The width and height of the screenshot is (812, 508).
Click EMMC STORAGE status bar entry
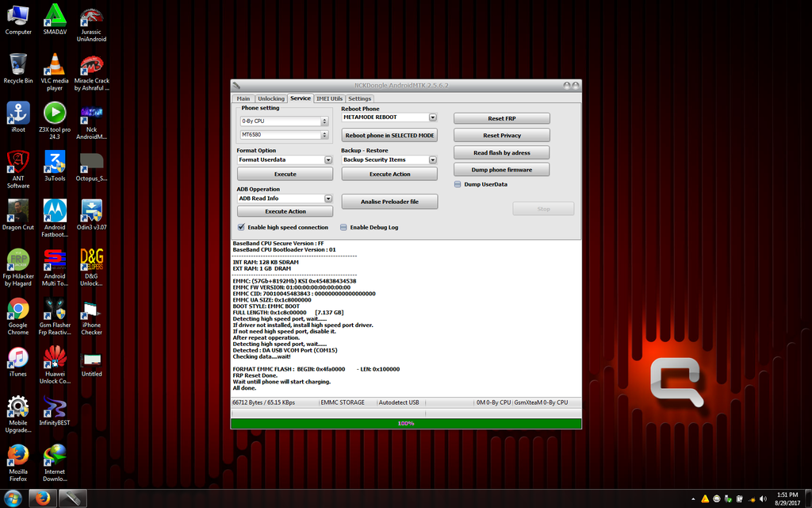[x=343, y=402]
